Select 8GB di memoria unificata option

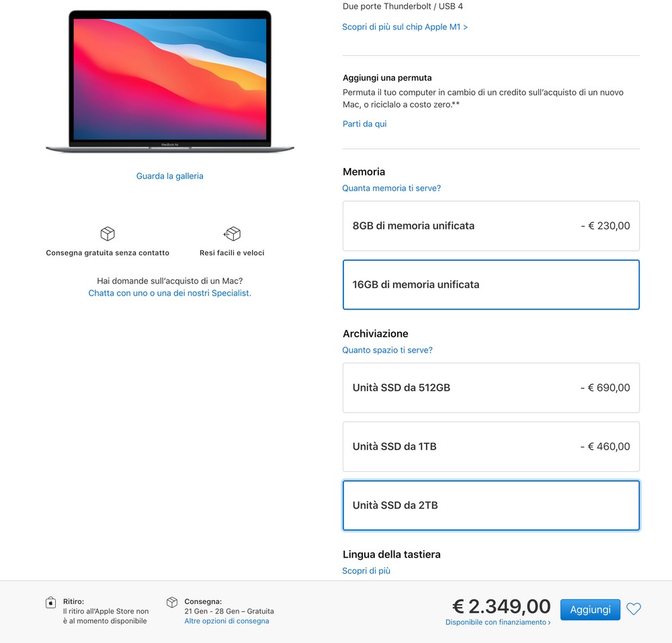coord(491,226)
